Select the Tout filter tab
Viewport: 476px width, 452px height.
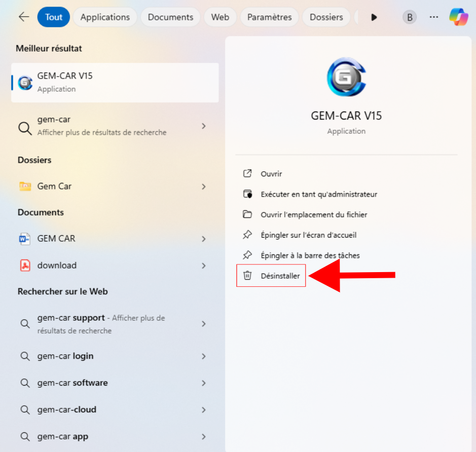54,17
